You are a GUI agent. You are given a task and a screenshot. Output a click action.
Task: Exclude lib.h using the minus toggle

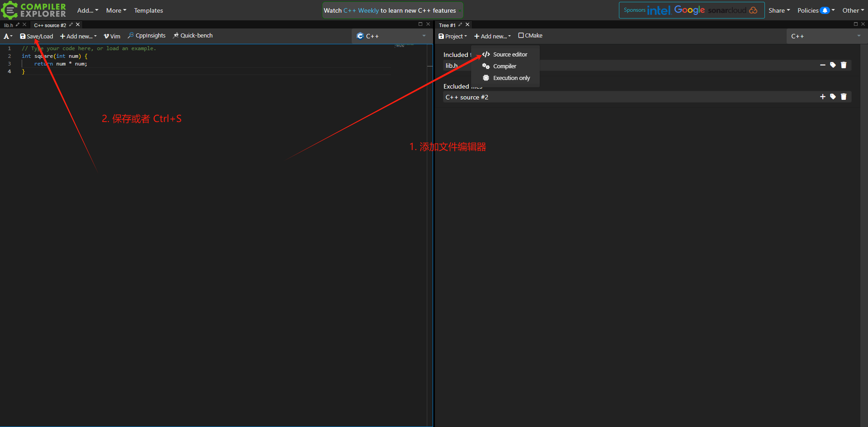coord(823,65)
